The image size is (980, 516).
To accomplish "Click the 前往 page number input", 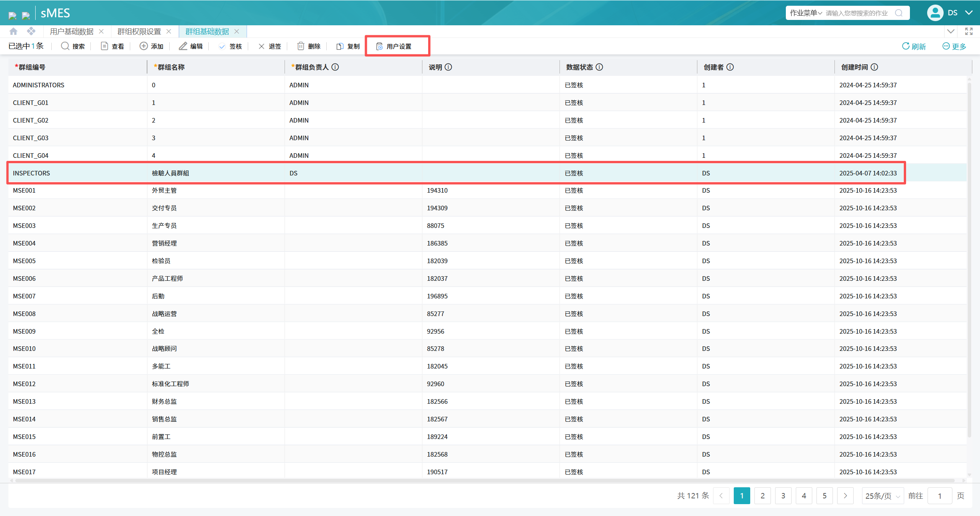I will [x=940, y=496].
